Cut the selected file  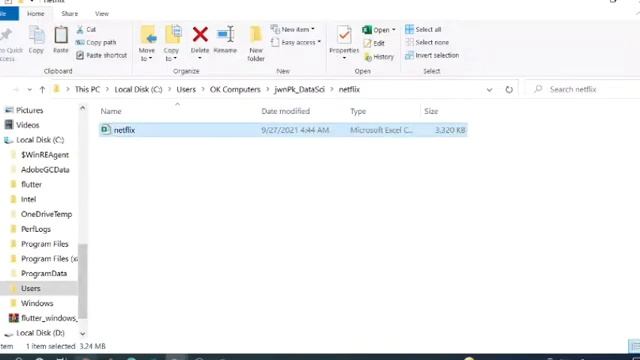coord(86,29)
